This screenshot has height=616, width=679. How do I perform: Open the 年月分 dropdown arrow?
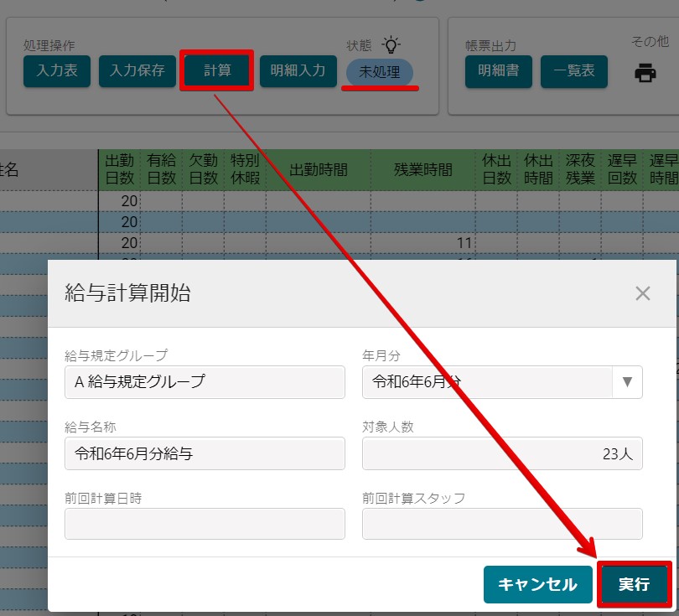point(627,382)
